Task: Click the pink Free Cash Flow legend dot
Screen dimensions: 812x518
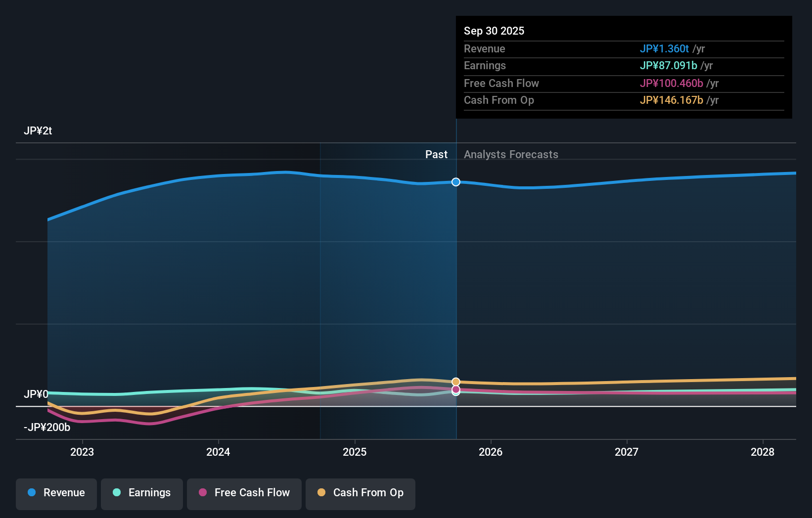Action: click(x=202, y=493)
